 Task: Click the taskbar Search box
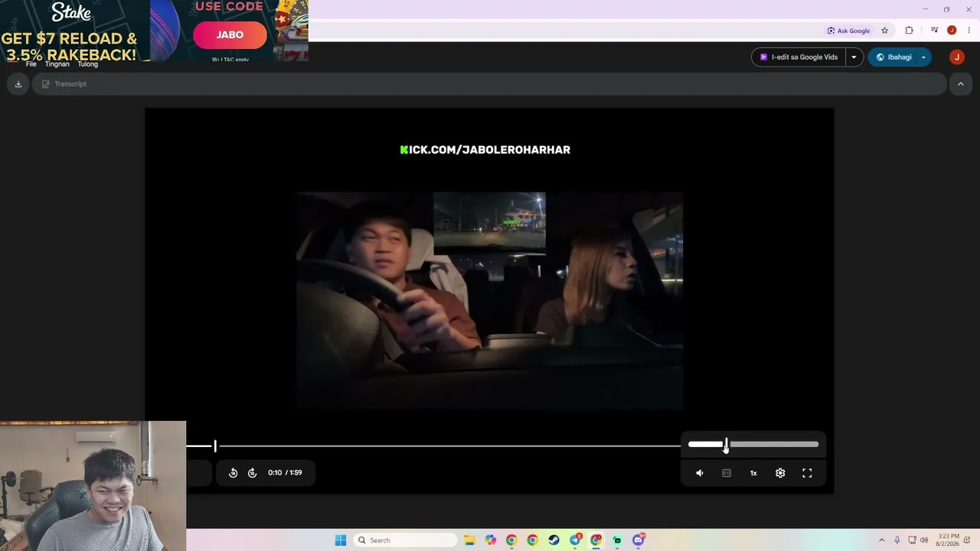pos(407,540)
